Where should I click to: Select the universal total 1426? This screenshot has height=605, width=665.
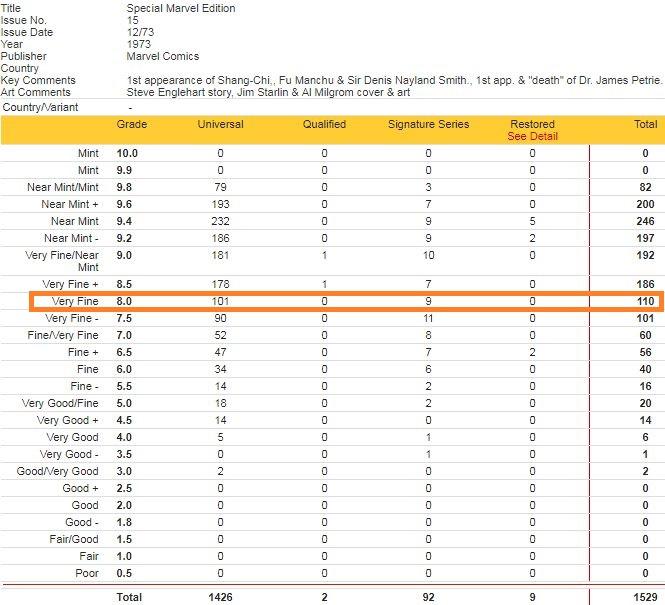click(221, 597)
